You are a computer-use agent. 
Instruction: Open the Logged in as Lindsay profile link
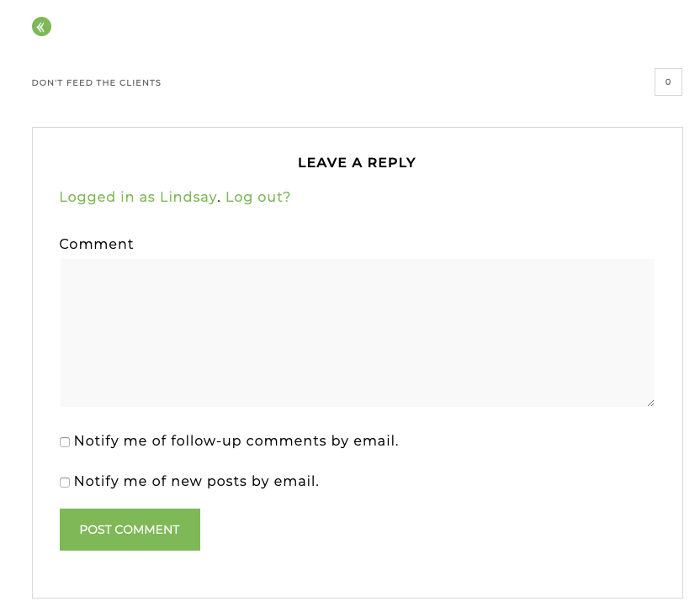click(x=138, y=197)
